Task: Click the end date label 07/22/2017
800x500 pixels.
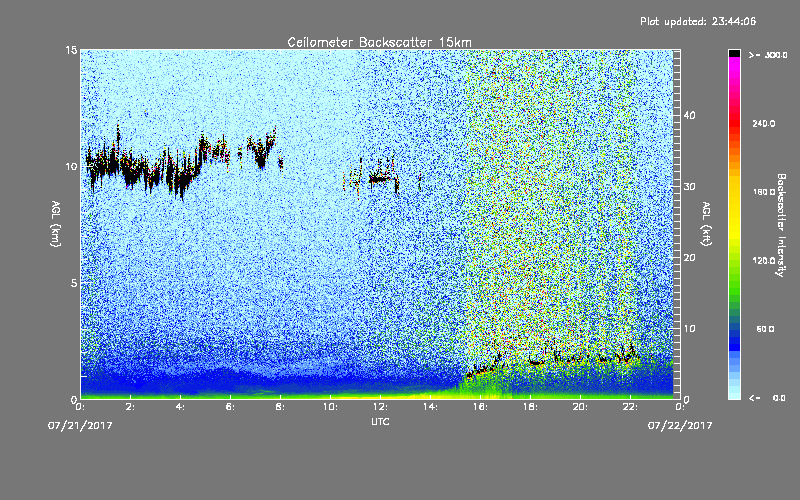Action: (680, 426)
